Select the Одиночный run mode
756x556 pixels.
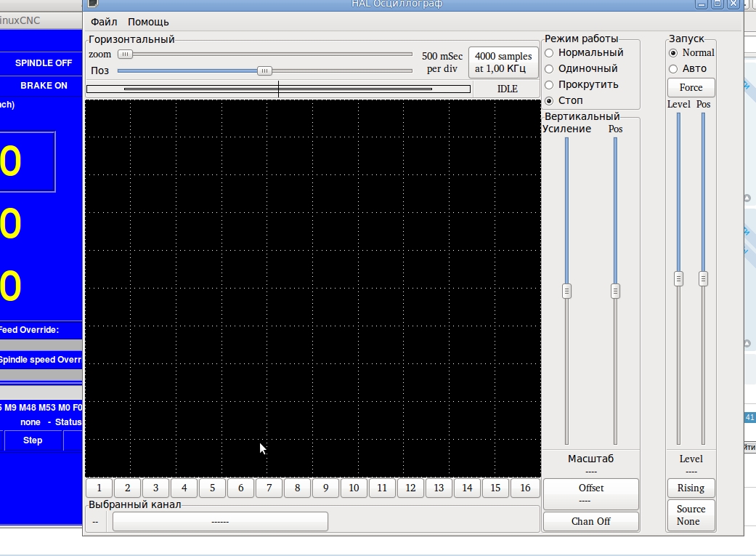click(581, 68)
